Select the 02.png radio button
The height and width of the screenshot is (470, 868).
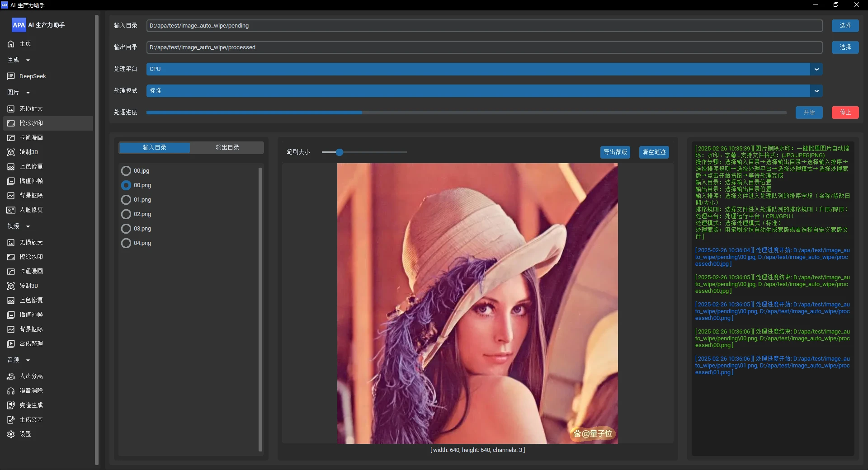126,214
